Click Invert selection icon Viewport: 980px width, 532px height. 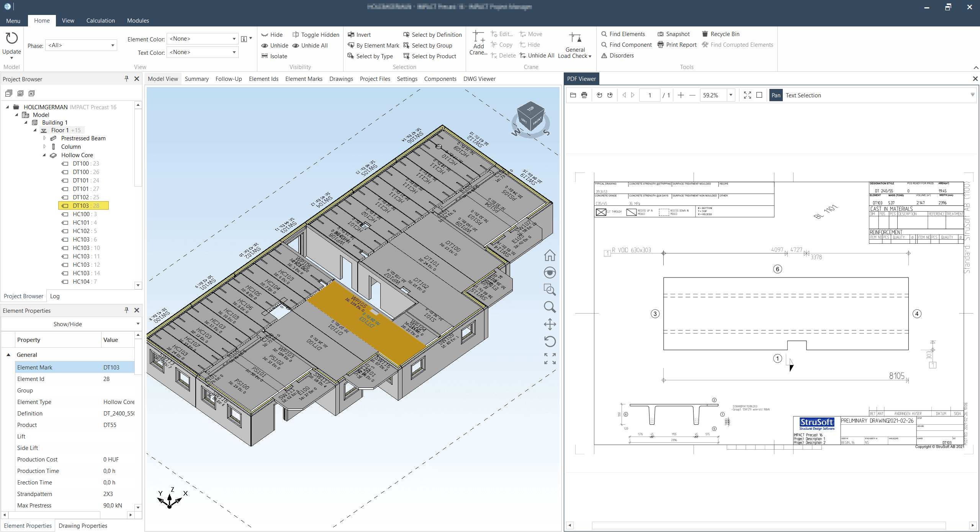[x=351, y=35]
